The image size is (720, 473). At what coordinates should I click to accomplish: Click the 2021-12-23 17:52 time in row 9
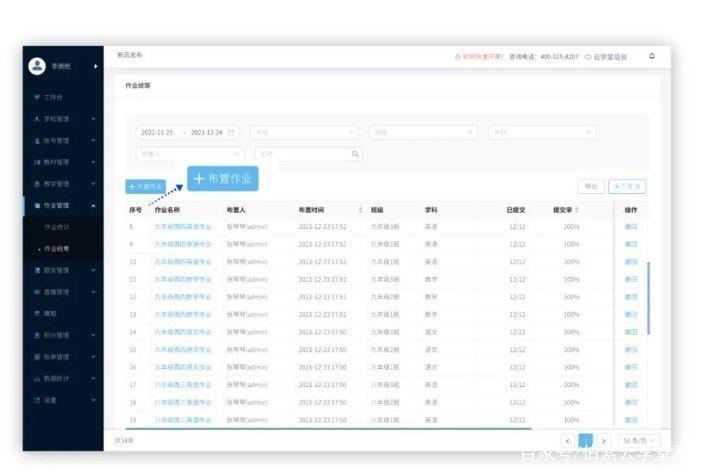[x=322, y=244]
